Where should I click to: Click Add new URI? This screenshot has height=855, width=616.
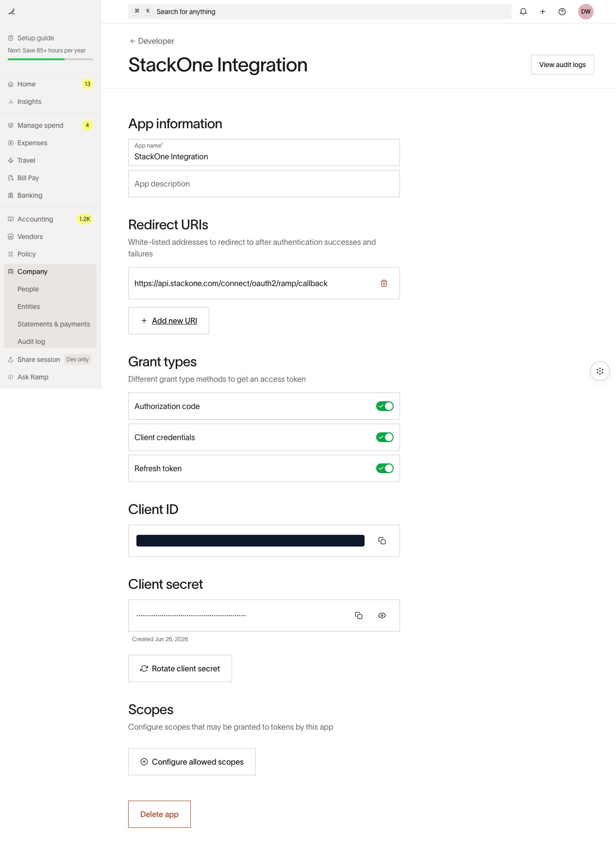click(168, 321)
